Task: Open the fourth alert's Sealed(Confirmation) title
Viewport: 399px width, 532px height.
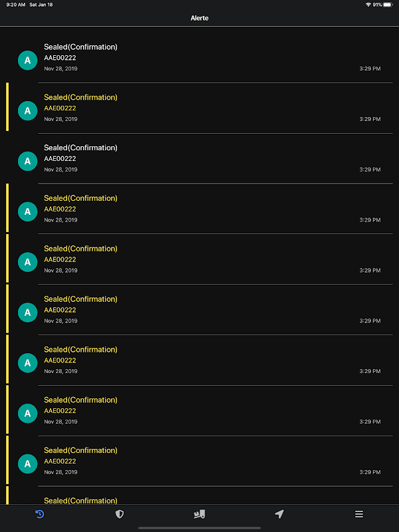Action: [x=80, y=198]
